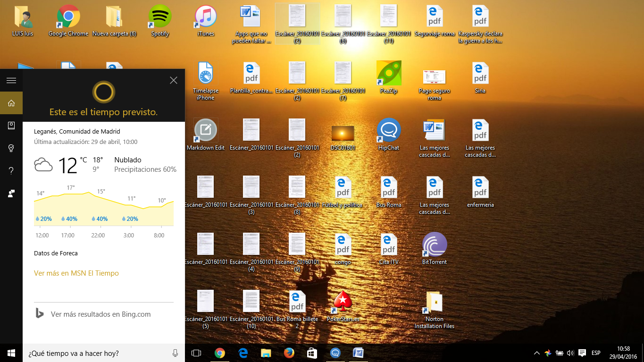
Task: Click the Google Photos pinwheel tray icon
Action: coord(548,353)
